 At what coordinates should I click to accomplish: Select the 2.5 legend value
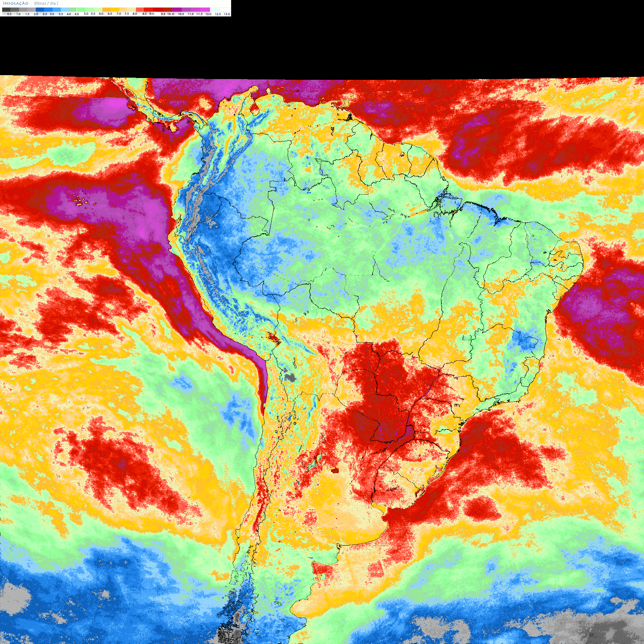(x=45, y=14)
